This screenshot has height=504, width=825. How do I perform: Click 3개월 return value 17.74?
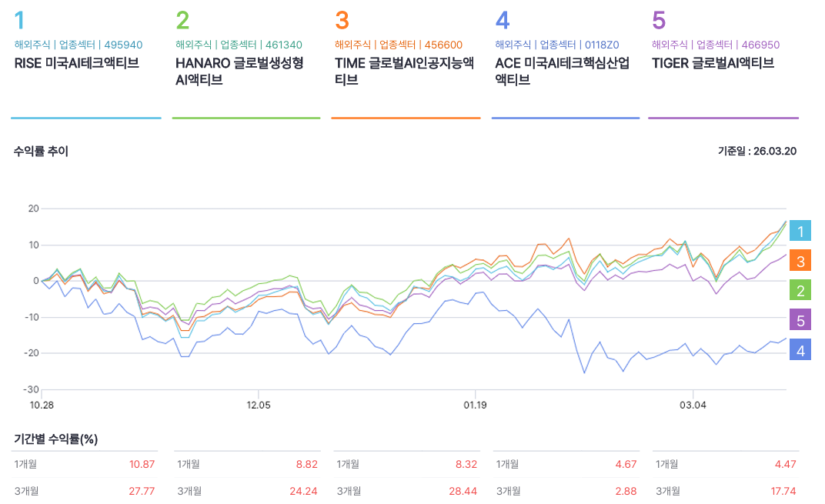[x=783, y=491]
